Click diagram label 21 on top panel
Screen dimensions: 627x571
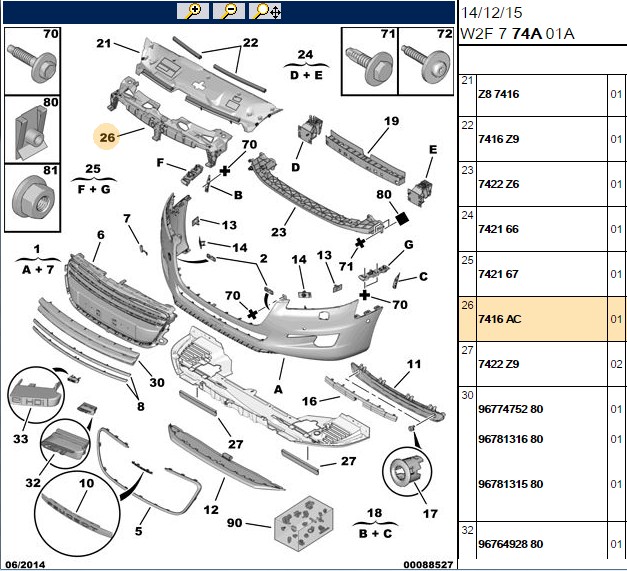click(104, 43)
